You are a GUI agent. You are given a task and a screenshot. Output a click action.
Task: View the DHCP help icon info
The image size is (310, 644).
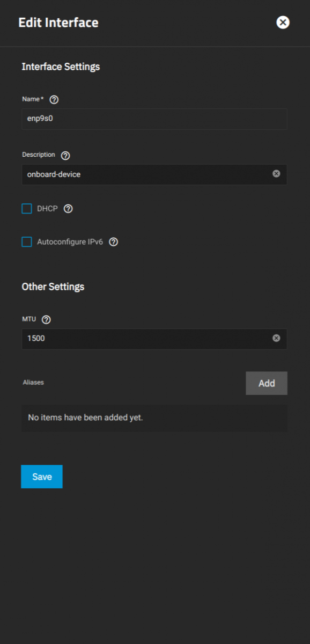pyautogui.click(x=68, y=209)
